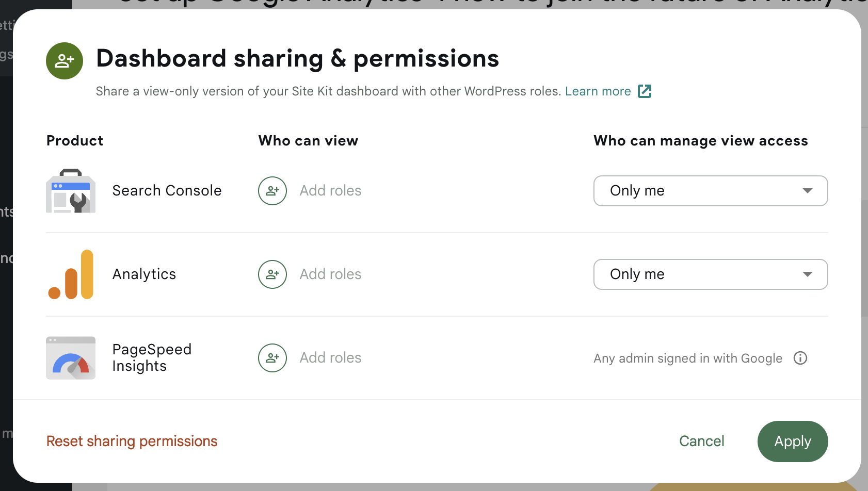868x491 pixels.
Task: Open the Search Console 'Only me' dropdown
Action: (x=711, y=191)
